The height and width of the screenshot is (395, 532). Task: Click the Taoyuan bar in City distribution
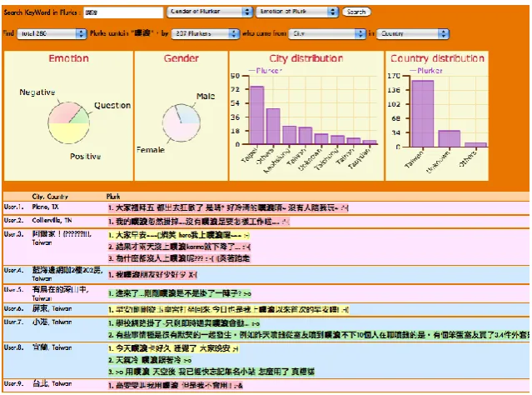coord(370,142)
